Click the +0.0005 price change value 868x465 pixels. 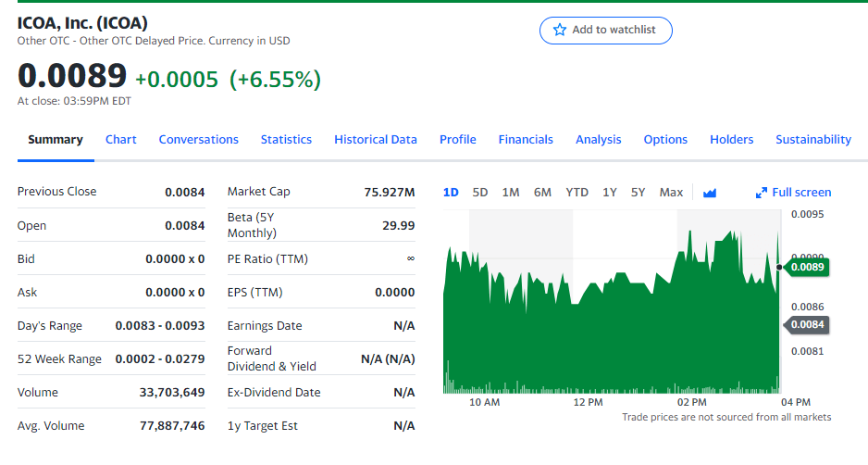coord(177,80)
